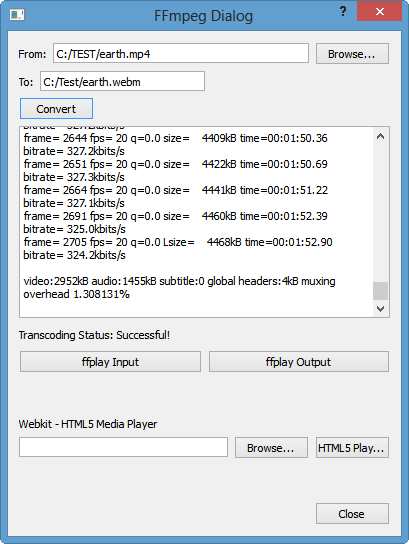409x544 pixels.
Task: Click Browse button in Webkit media player section
Action: (271, 448)
